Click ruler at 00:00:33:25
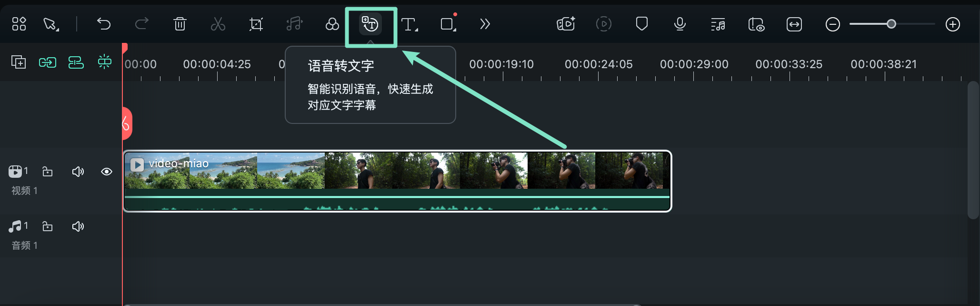The image size is (980, 306). coord(789,64)
